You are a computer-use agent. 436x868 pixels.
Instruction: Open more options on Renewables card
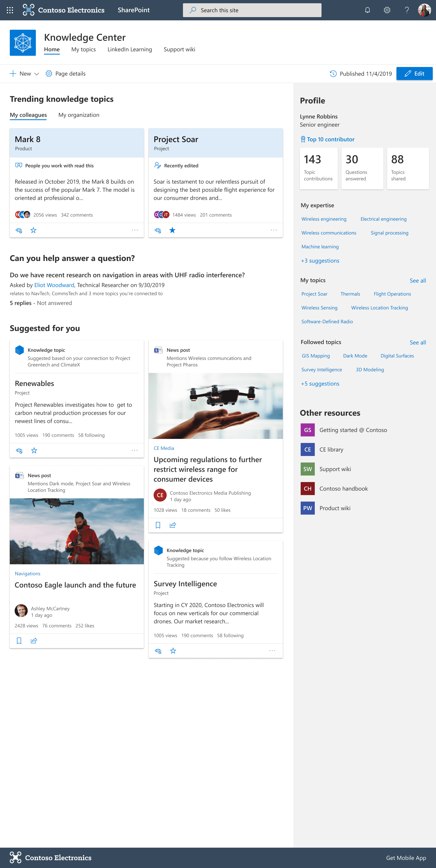point(134,450)
